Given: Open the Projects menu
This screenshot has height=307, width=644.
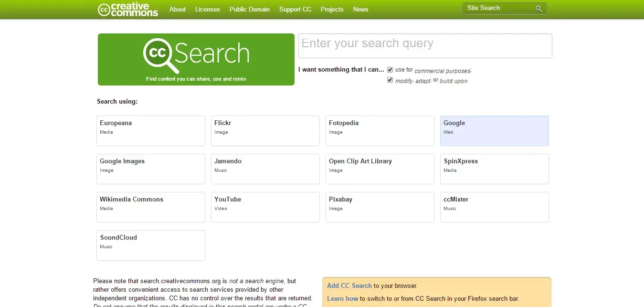Looking at the screenshot, I should click(x=332, y=9).
